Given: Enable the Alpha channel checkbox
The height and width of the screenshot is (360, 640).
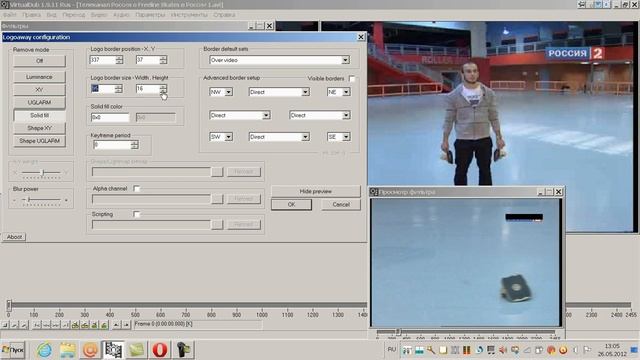Looking at the screenshot, I should (137, 189).
